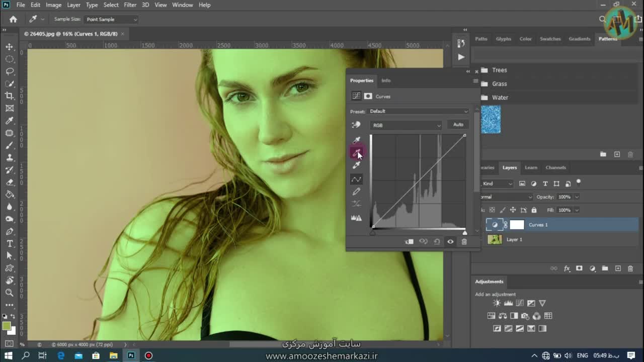
Task: Click the foreground color swatch
Action: pos(6,326)
